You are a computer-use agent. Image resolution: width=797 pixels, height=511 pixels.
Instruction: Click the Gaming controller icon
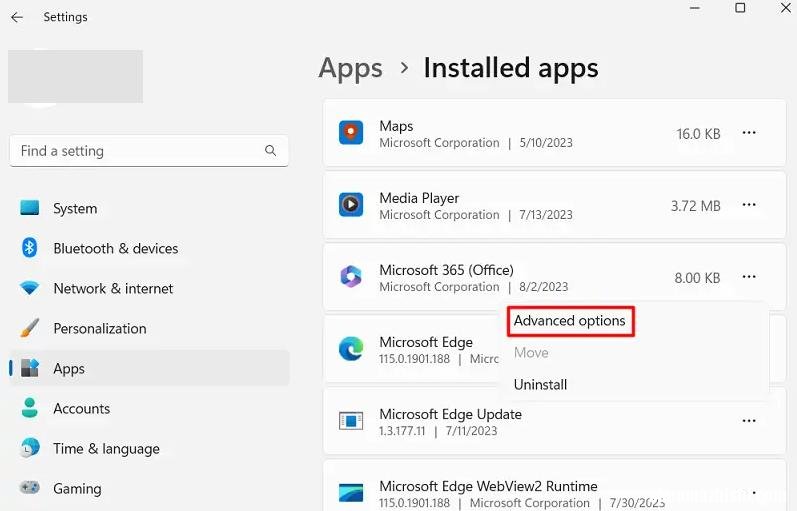pos(29,487)
